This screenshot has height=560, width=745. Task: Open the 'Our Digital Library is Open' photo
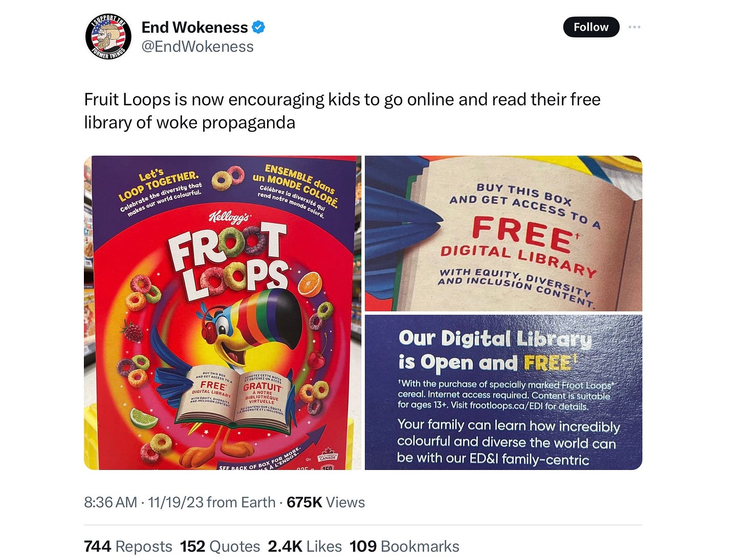[503, 392]
